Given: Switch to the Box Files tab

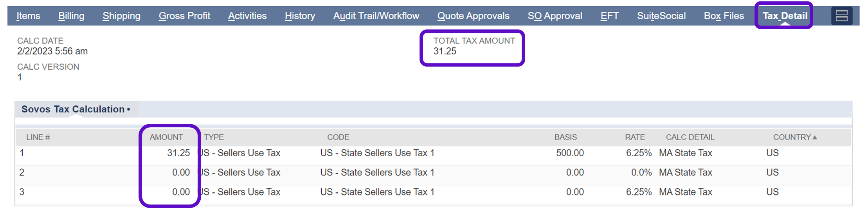Looking at the screenshot, I should pos(724,16).
